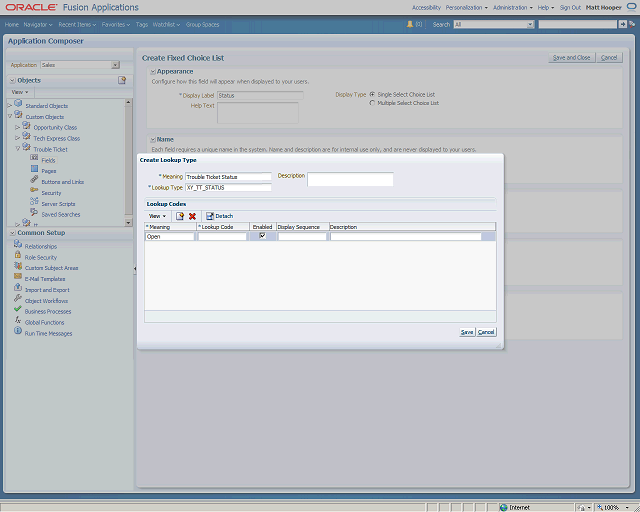
Task: Select Multiple Select Choice List radio
Action: pyautogui.click(x=372, y=103)
